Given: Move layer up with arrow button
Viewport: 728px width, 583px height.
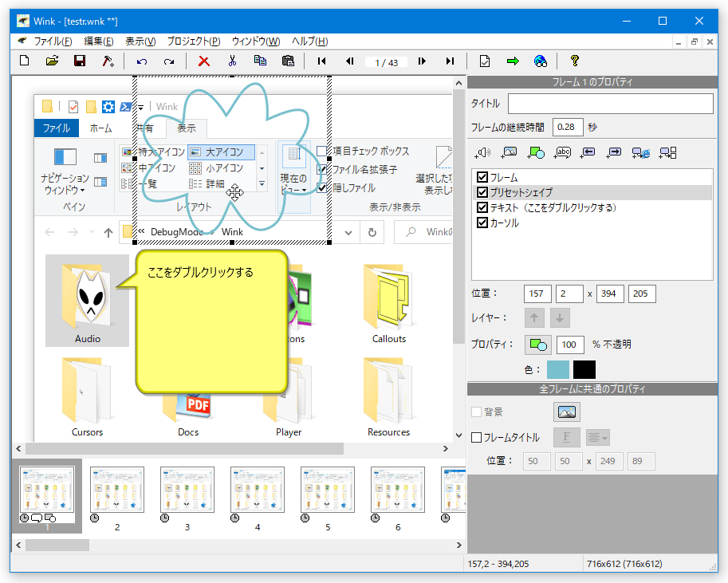Looking at the screenshot, I should (534, 317).
